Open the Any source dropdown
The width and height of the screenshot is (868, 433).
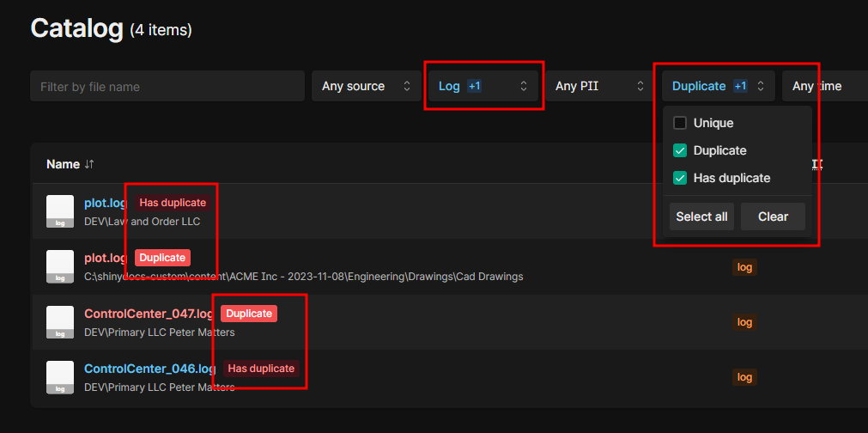[367, 86]
